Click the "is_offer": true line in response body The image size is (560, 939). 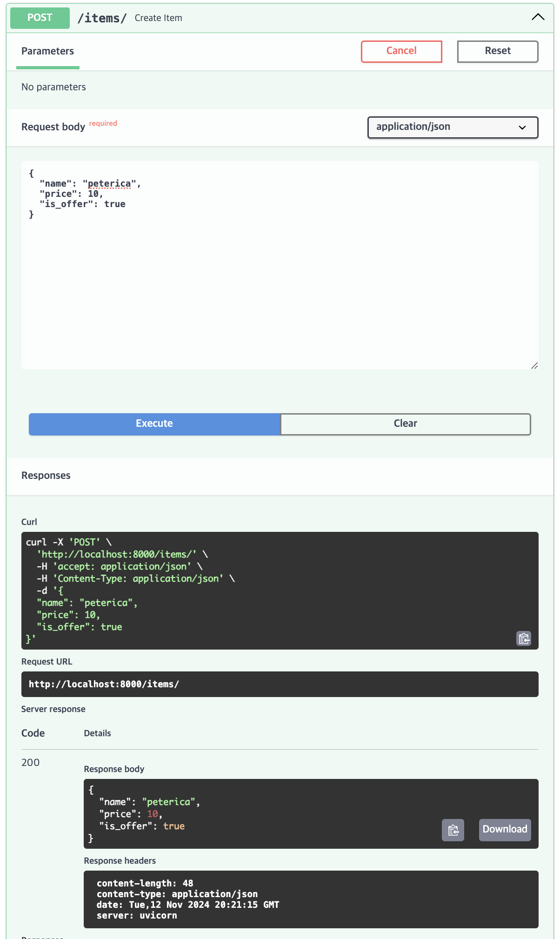142,826
